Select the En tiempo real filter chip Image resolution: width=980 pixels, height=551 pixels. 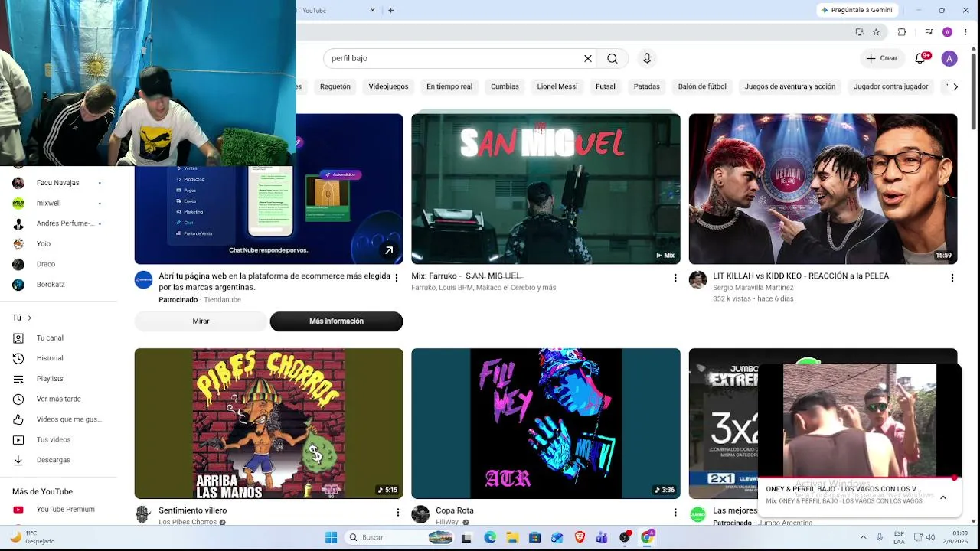pos(449,86)
